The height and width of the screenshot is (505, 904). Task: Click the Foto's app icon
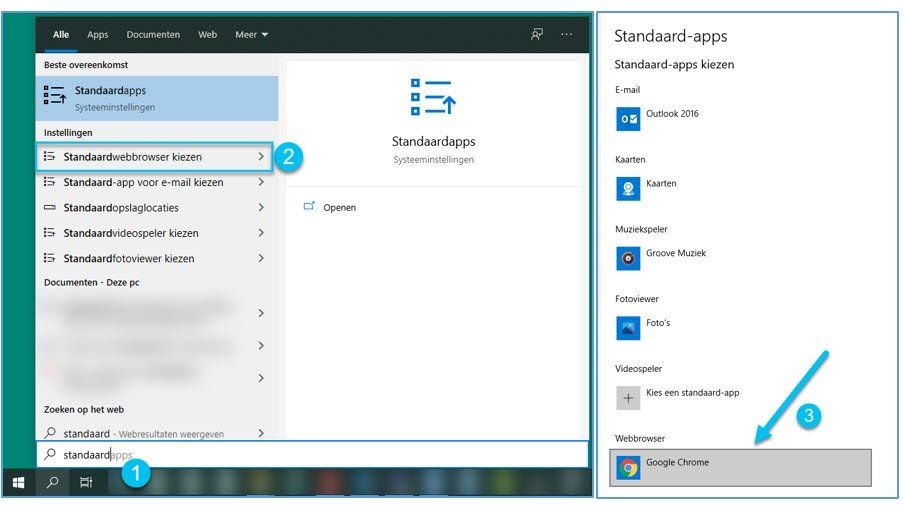(628, 328)
